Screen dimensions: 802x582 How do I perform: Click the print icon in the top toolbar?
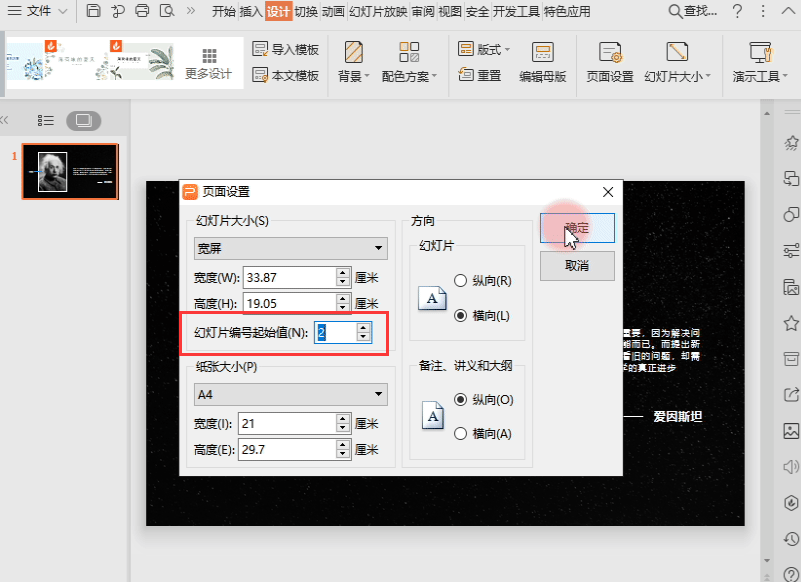[x=142, y=12]
